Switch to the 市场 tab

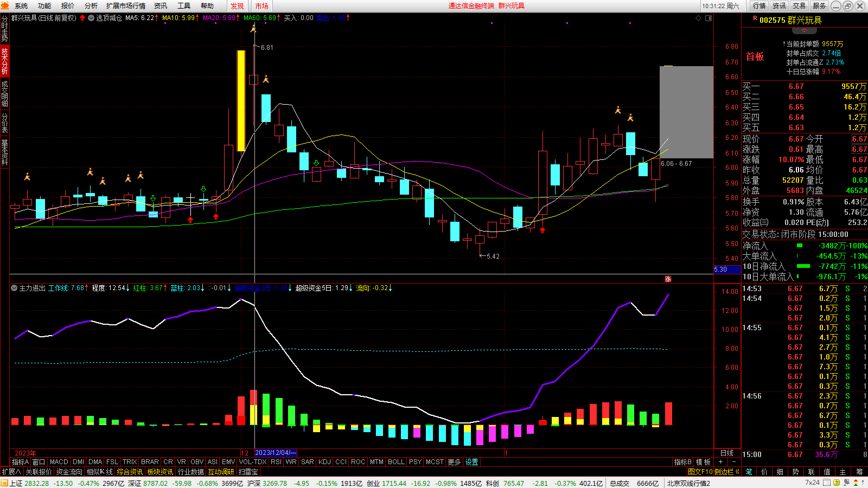(x=261, y=6)
